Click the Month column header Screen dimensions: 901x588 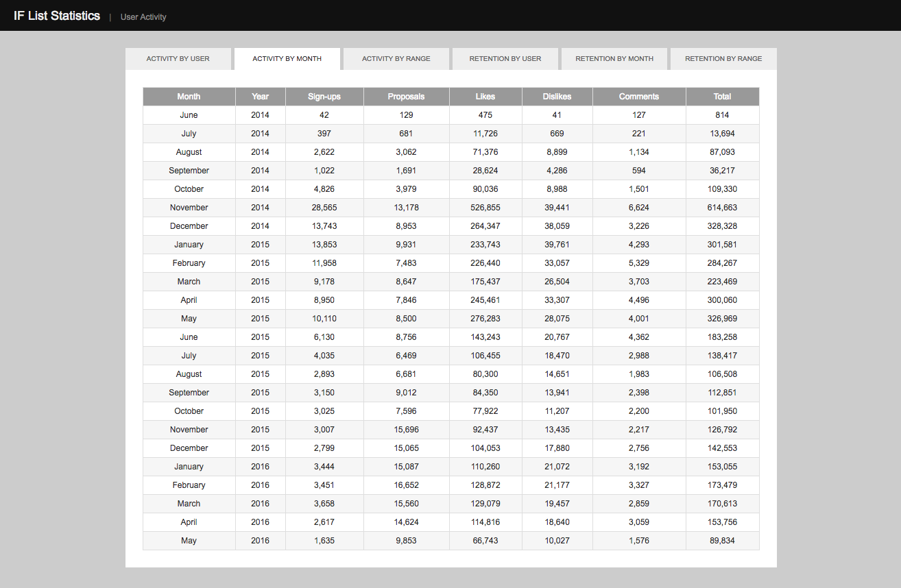(189, 97)
